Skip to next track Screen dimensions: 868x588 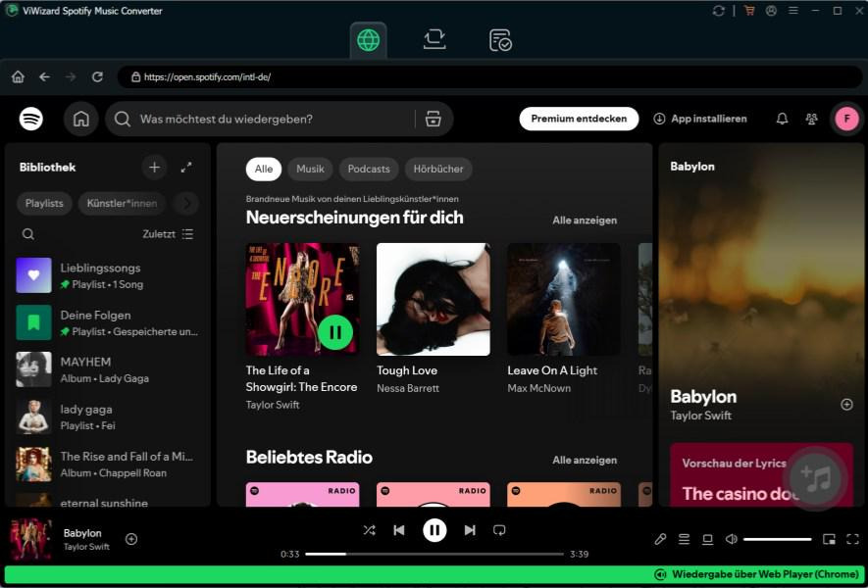[x=470, y=530]
